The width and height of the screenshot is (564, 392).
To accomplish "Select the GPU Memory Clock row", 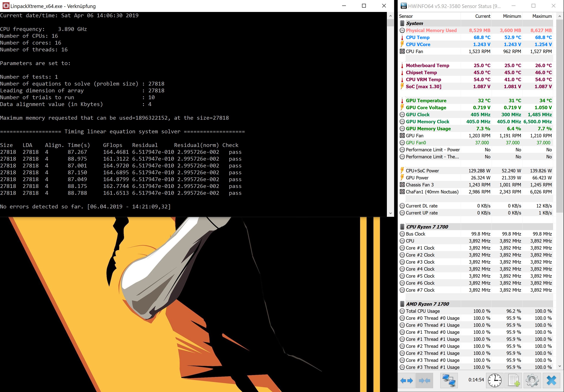I will click(x=427, y=122).
